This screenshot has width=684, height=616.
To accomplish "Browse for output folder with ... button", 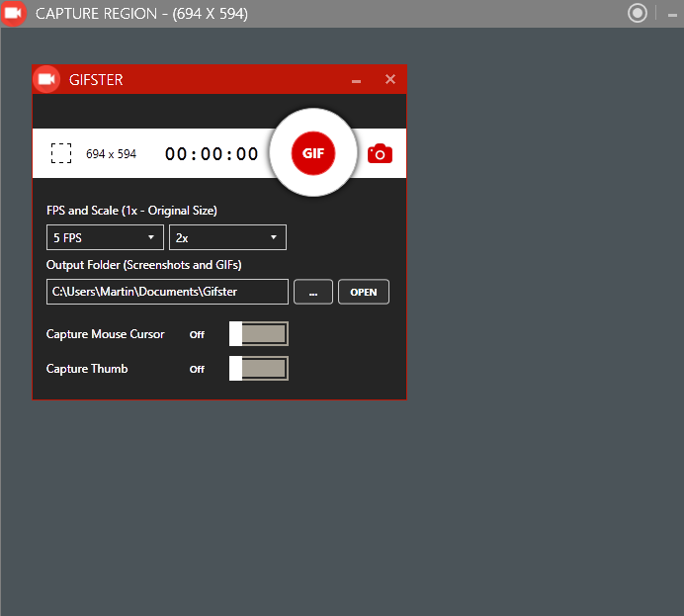I will pos(313,292).
